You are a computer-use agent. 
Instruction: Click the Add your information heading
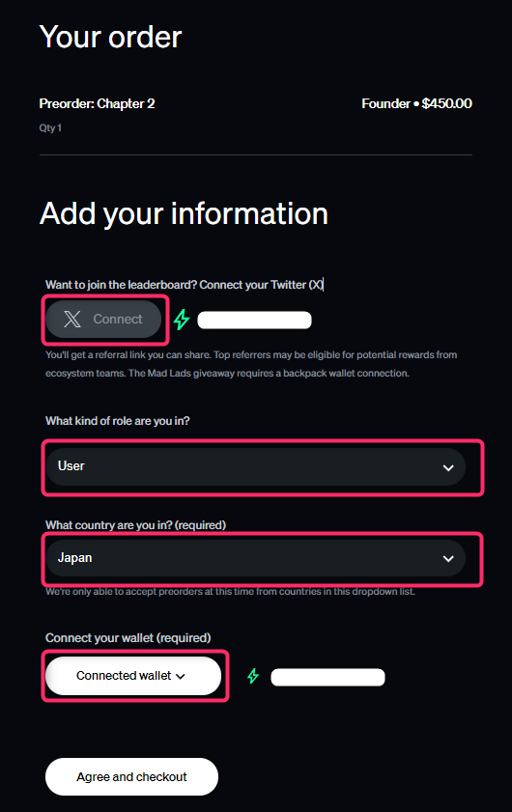184,214
